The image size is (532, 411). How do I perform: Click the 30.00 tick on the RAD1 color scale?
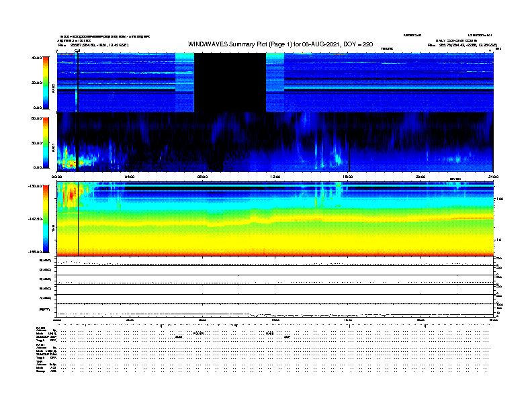click(x=37, y=143)
